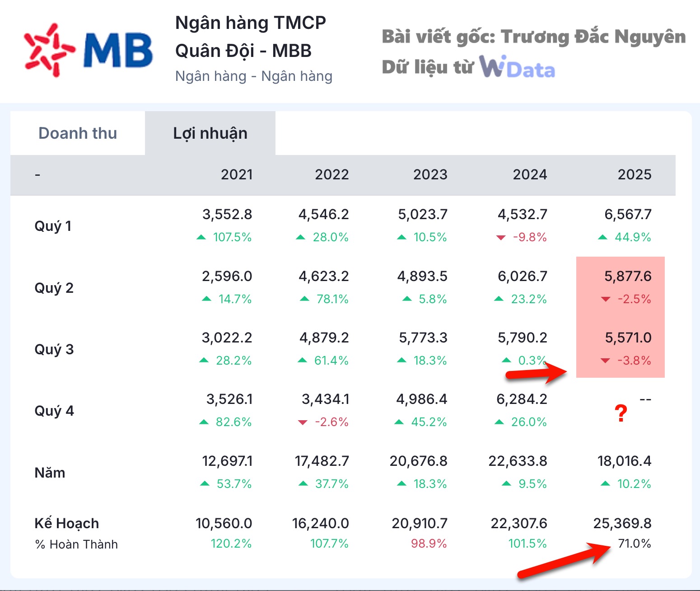Viewport: 700px width, 591px height.
Task: Click the sector label Ngân hàng - Ngân hàng
Action: [254, 76]
